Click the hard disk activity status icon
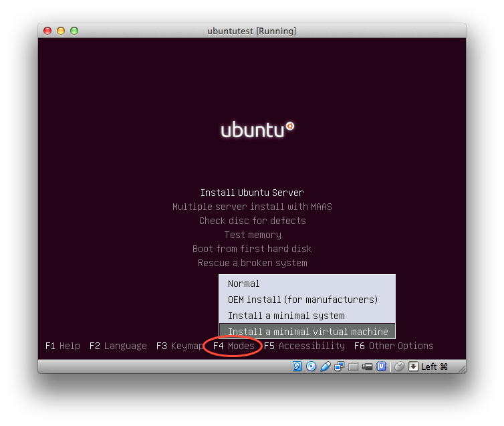 [298, 366]
